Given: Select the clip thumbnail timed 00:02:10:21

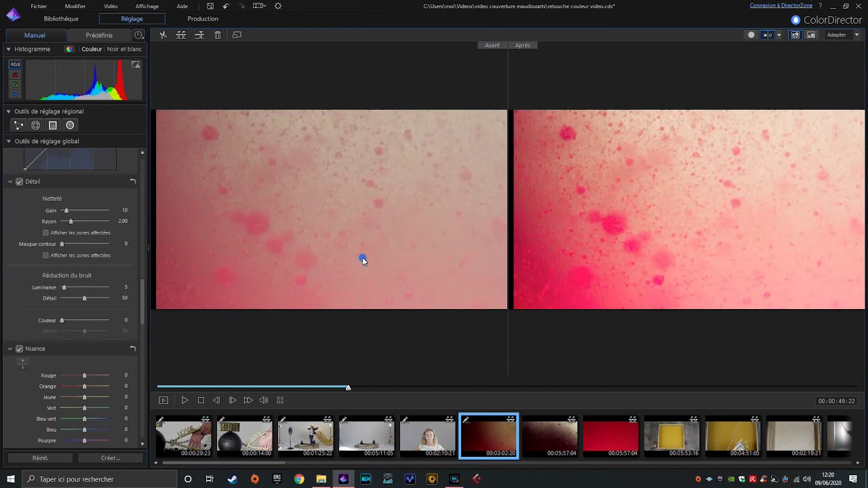Looking at the screenshot, I should coord(427,436).
